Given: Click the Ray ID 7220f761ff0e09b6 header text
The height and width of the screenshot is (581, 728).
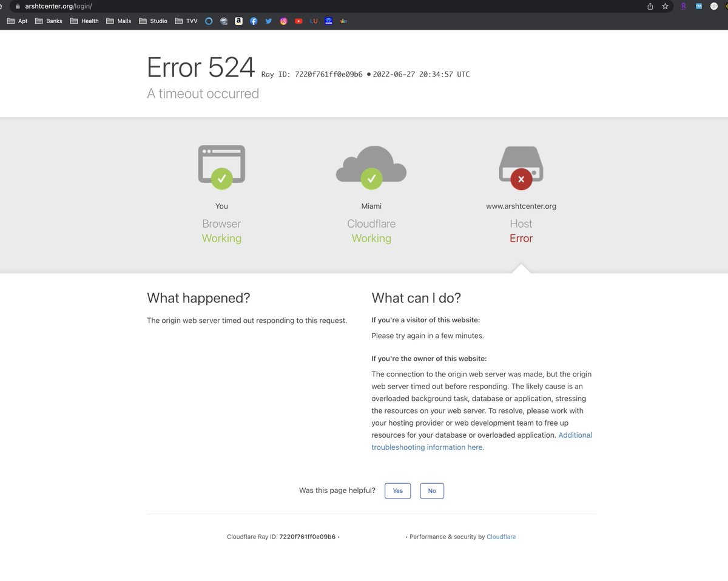Looking at the screenshot, I should pyautogui.click(x=312, y=75).
